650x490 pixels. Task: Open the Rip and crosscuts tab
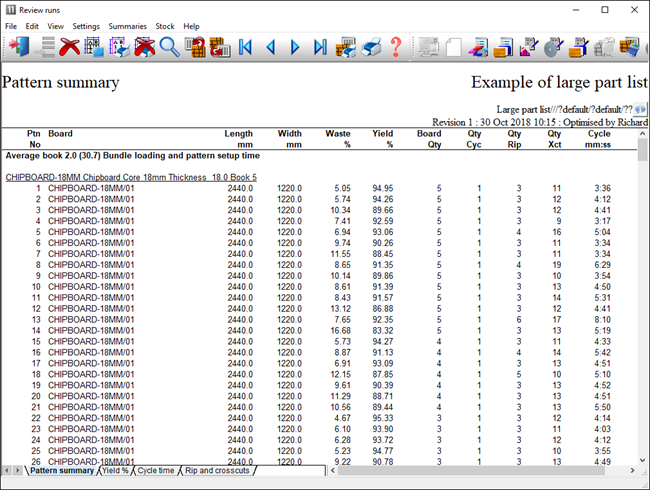coord(218,470)
